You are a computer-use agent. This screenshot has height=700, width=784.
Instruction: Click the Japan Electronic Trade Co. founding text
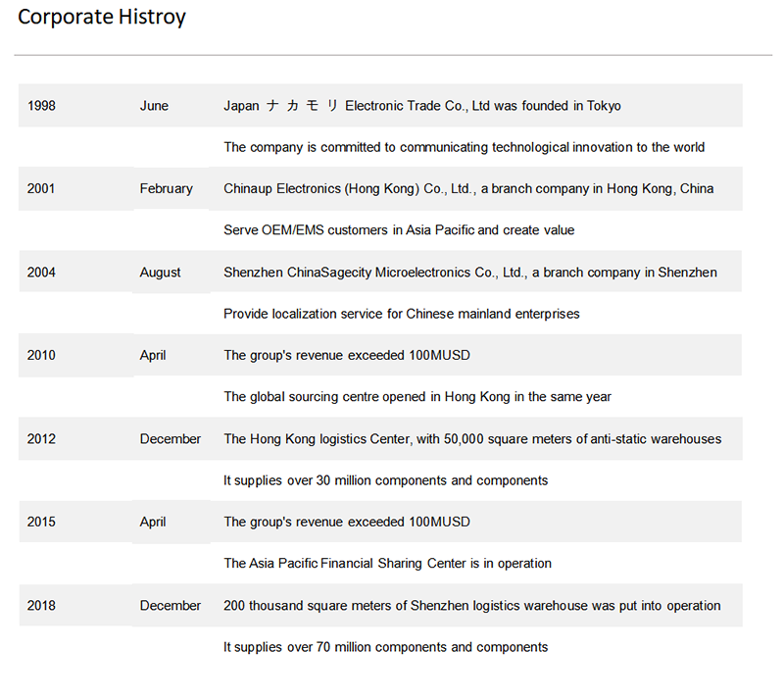[x=421, y=106]
